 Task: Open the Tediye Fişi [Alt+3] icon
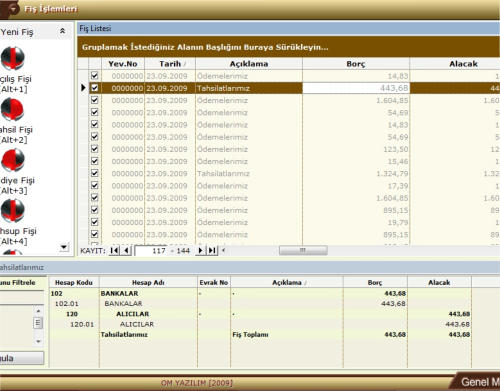point(13,160)
